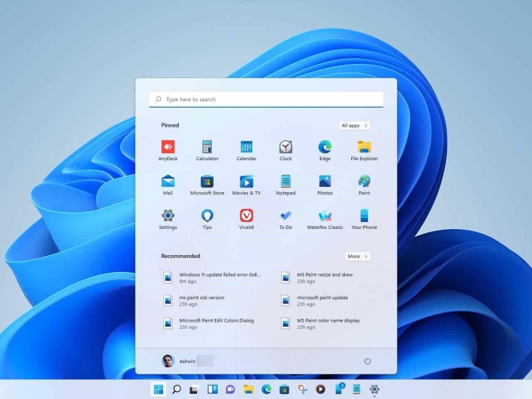The image size is (532, 399).
Task: Click the Type here to search field
Action: (x=266, y=99)
